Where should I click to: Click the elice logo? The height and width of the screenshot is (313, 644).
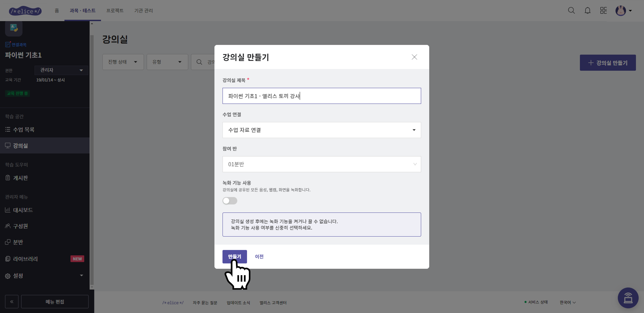(x=25, y=11)
